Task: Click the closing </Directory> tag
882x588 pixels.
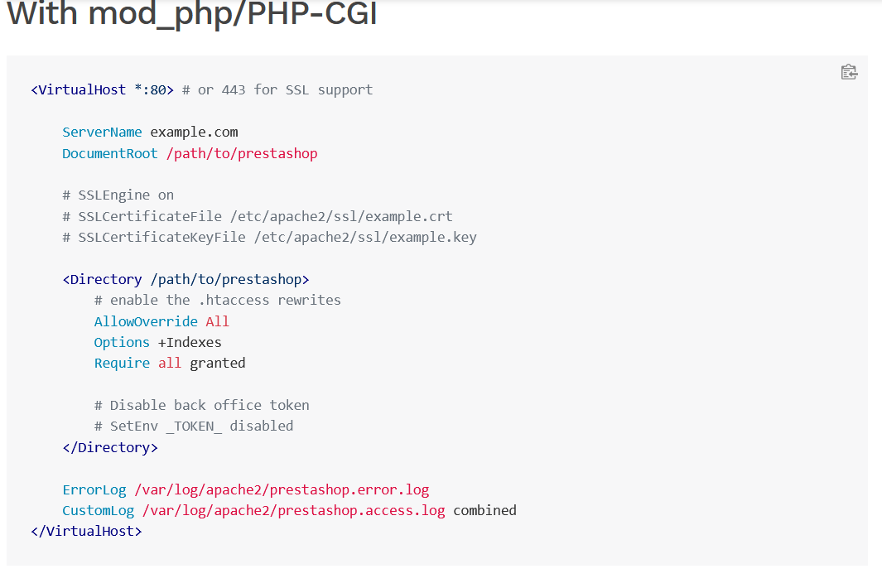Action: [x=110, y=448]
